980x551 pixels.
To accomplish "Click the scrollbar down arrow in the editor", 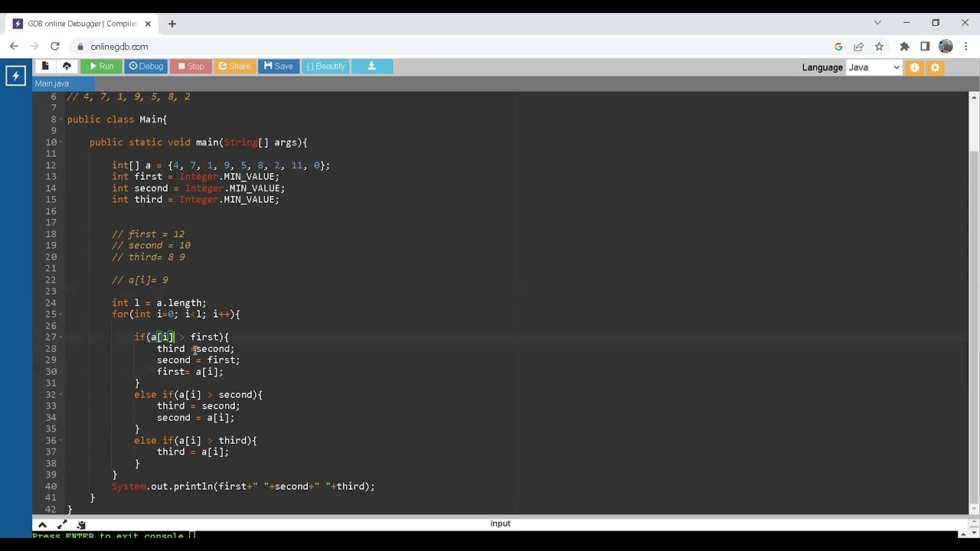I will click(974, 509).
